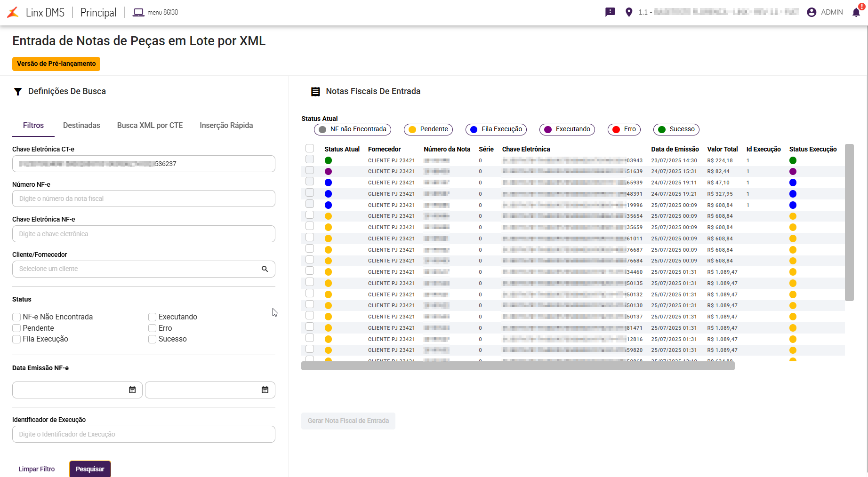Toggle the select-all checkbox in table header
This screenshot has height=477, width=868.
point(310,148)
